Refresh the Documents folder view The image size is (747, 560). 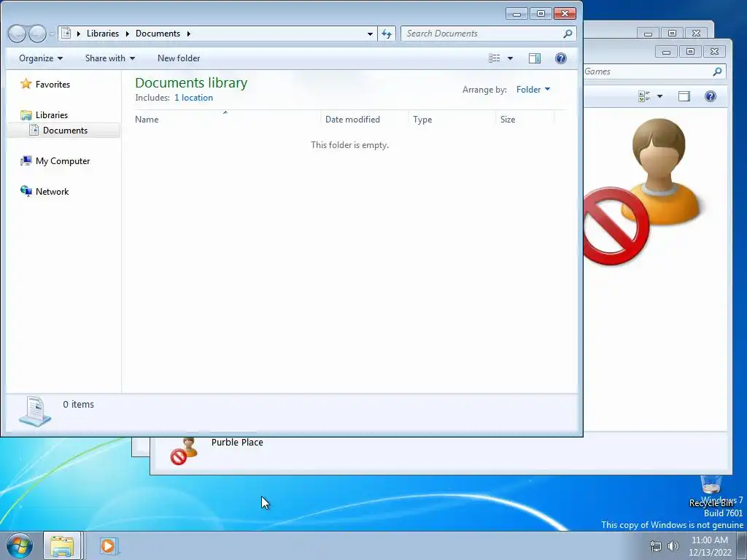pos(387,34)
